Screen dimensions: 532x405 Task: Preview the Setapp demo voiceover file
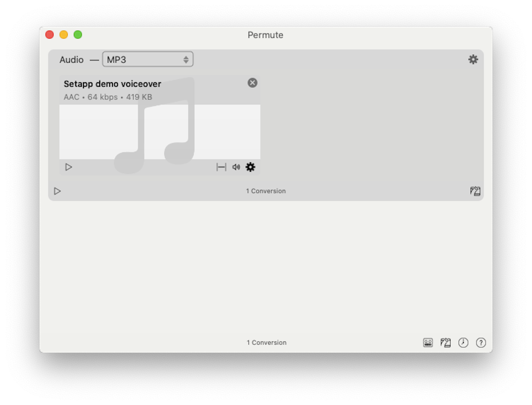[68, 167]
